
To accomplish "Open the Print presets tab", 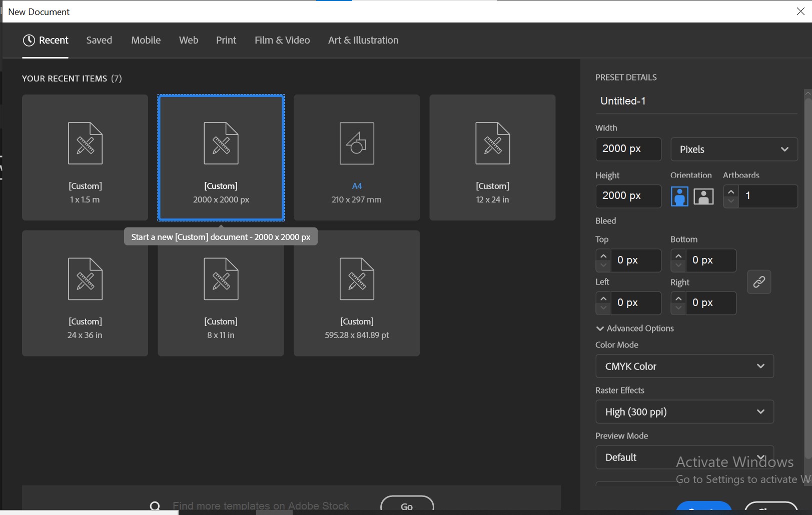I will [226, 40].
